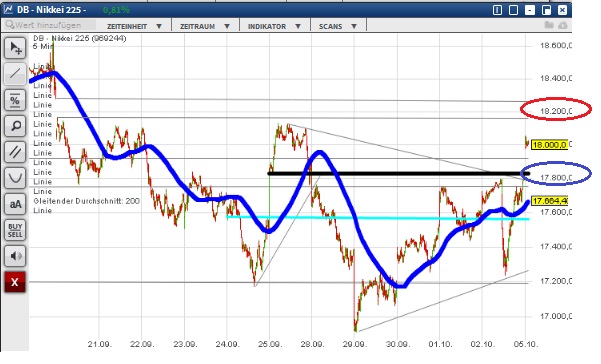Click the 0,81% change value
The height and width of the screenshot is (364, 601).
(116, 10)
